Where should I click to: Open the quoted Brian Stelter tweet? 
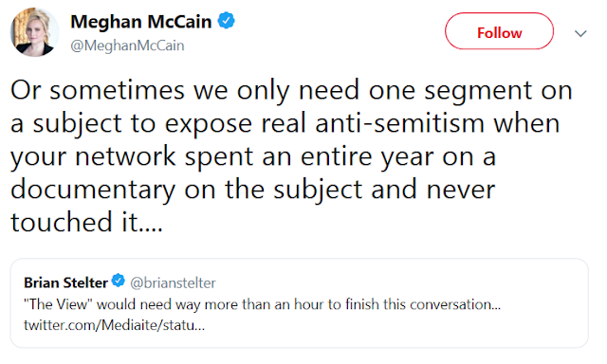point(300,303)
